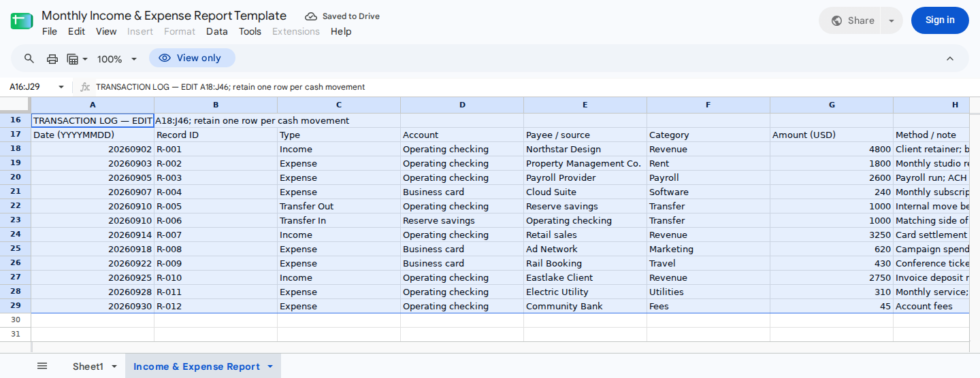This screenshot has width=980, height=378.
Task: Open the Sheet1 tab menu arrow
Action: (114, 366)
